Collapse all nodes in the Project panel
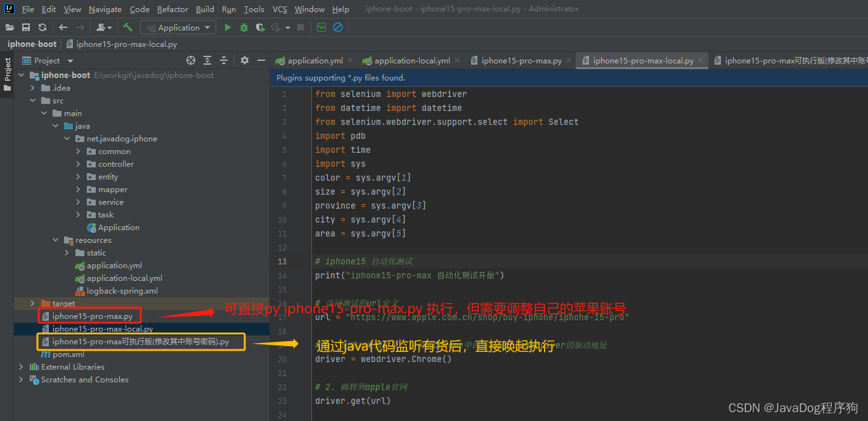Viewport: 868px width, 421px height. (x=223, y=60)
